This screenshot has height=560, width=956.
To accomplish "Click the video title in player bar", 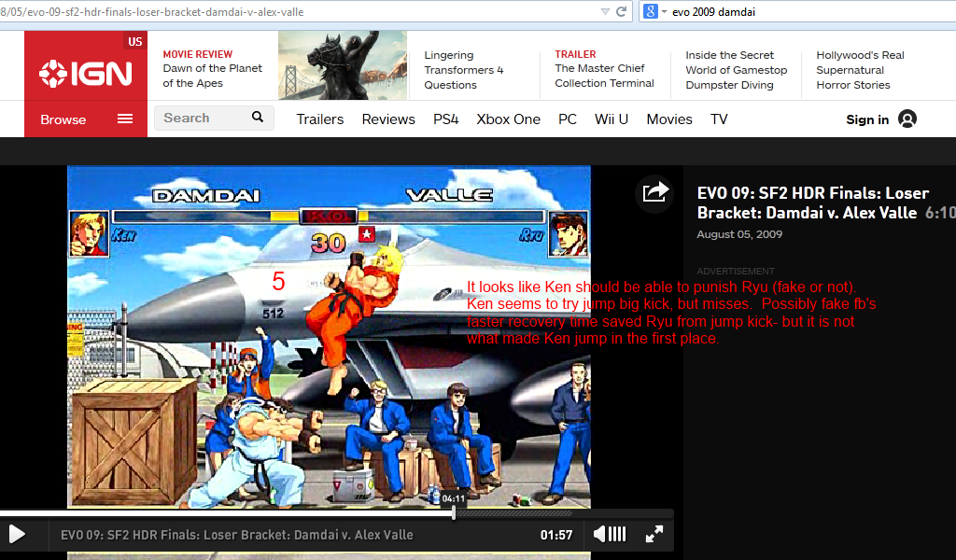I will (236, 535).
